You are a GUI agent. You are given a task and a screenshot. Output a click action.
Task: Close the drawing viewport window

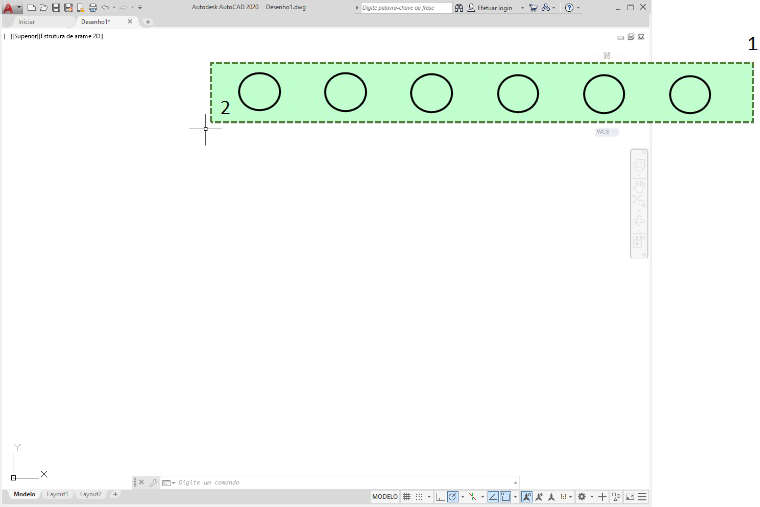pyautogui.click(x=641, y=37)
